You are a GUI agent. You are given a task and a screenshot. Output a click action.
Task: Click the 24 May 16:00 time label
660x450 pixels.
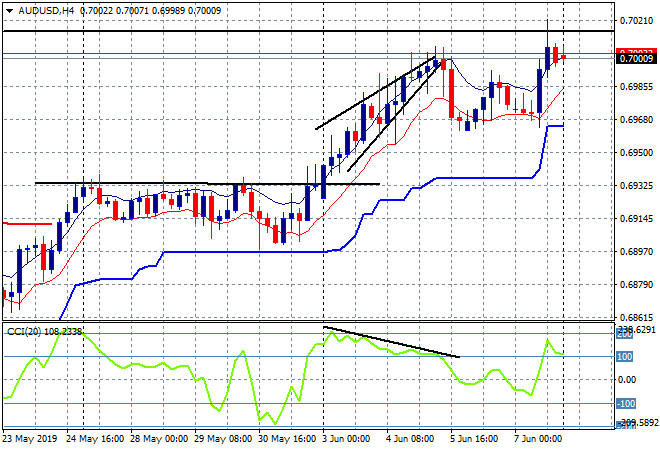95,439
